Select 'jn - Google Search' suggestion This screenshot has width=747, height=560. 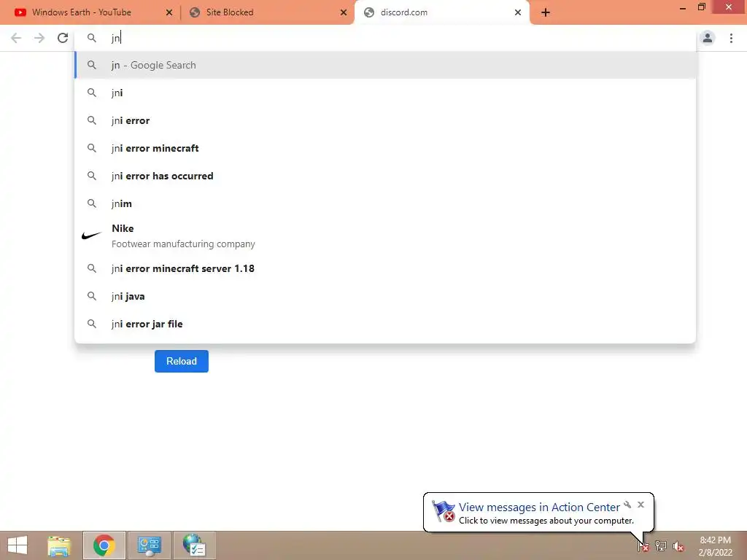385,65
